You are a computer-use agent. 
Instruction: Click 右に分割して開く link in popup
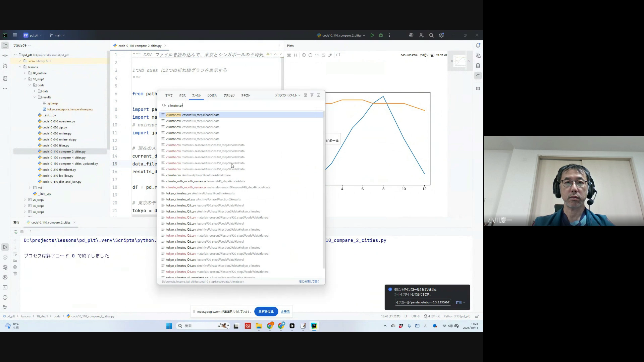pyautogui.click(x=309, y=282)
